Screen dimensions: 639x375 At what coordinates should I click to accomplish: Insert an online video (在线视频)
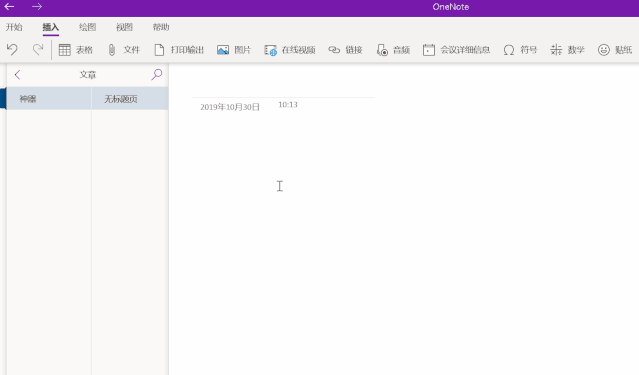pyautogui.click(x=290, y=50)
